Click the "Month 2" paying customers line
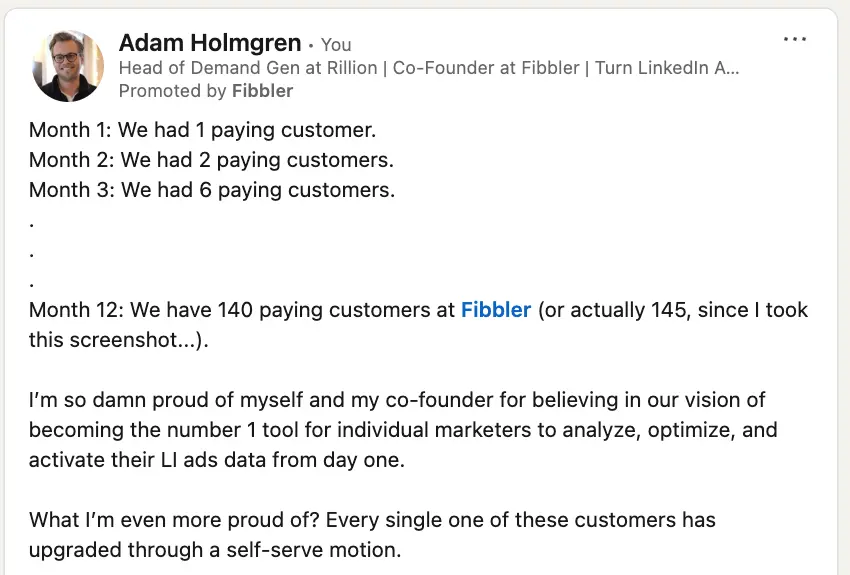850x575 pixels. [211, 160]
